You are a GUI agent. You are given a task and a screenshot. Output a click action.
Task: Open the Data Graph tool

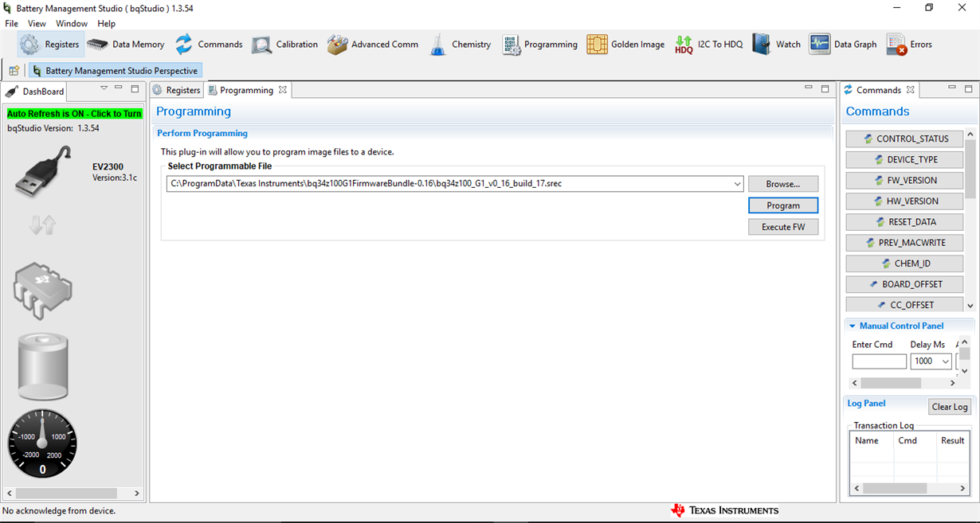843,45
